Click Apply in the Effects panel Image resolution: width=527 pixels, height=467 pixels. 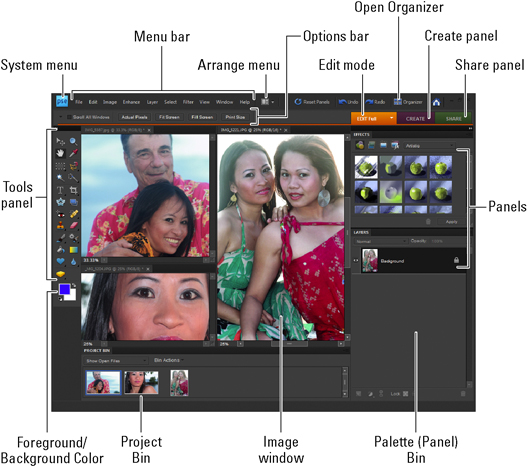pos(451,222)
